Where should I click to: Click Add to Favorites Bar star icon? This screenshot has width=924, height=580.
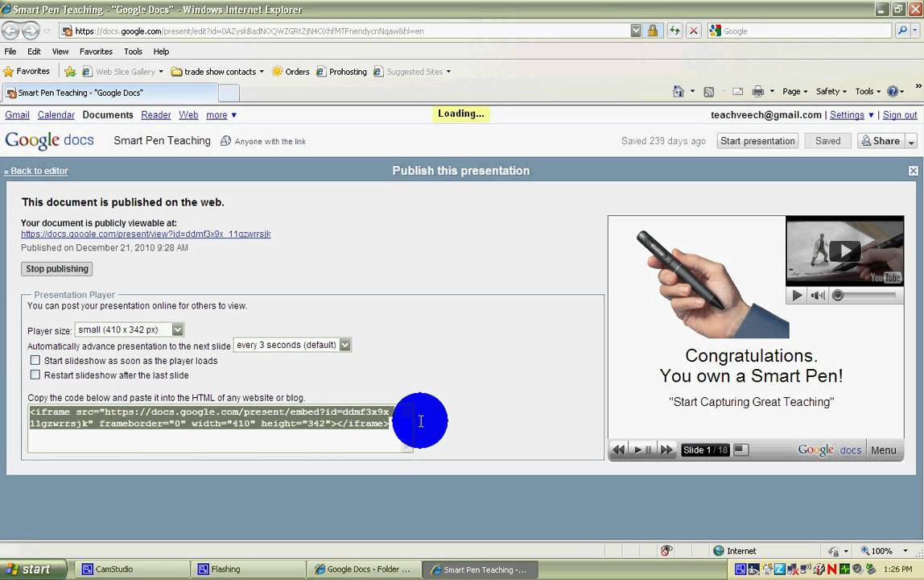[x=70, y=72]
